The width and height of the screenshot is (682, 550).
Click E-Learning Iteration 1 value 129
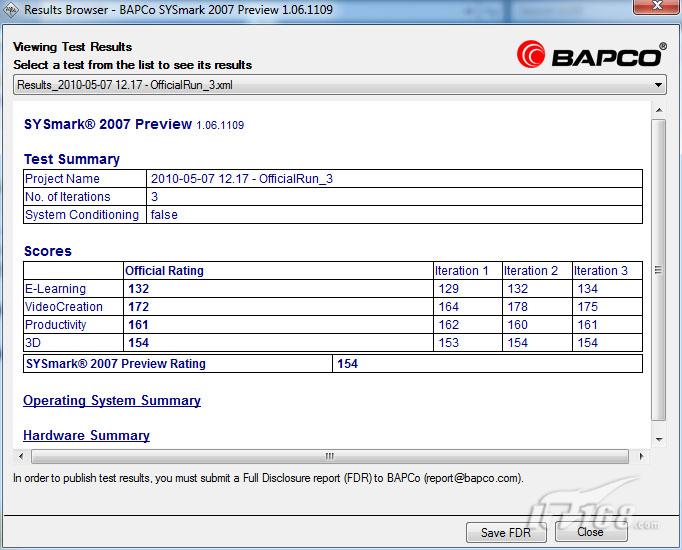point(448,289)
